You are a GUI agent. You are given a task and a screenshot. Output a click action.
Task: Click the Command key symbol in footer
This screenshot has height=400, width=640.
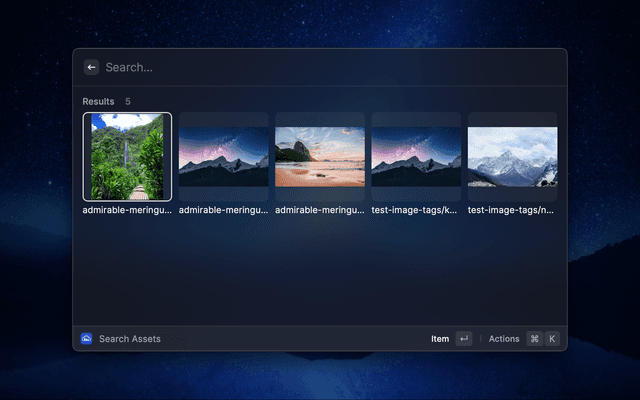coord(535,339)
